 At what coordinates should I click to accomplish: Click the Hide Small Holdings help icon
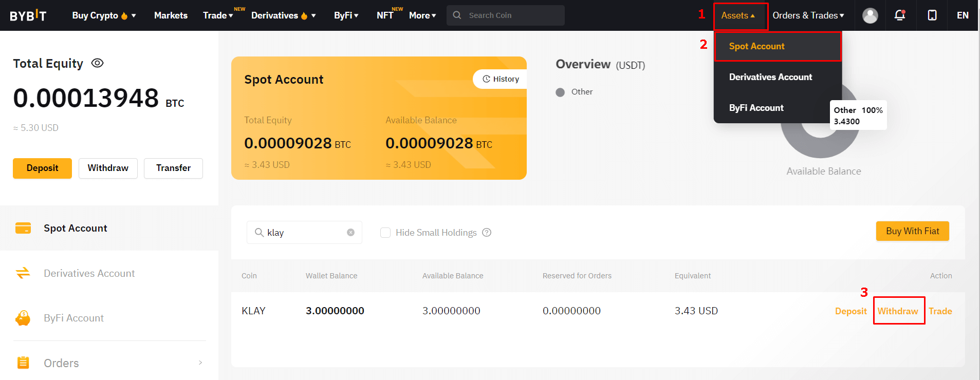click(487, 233)
